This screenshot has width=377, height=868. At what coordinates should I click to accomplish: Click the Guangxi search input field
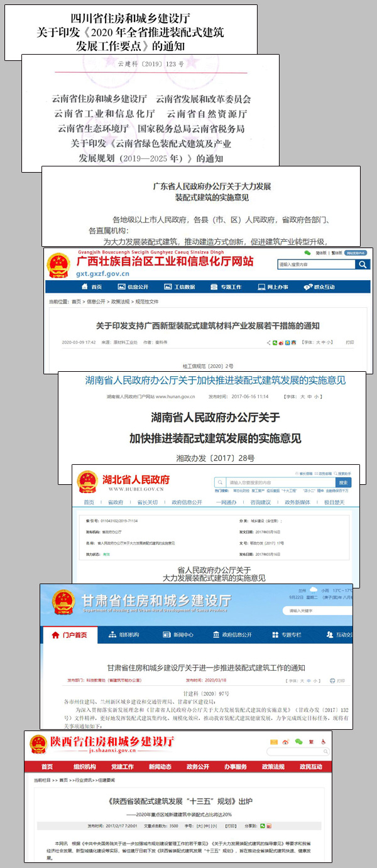point(316,264)
